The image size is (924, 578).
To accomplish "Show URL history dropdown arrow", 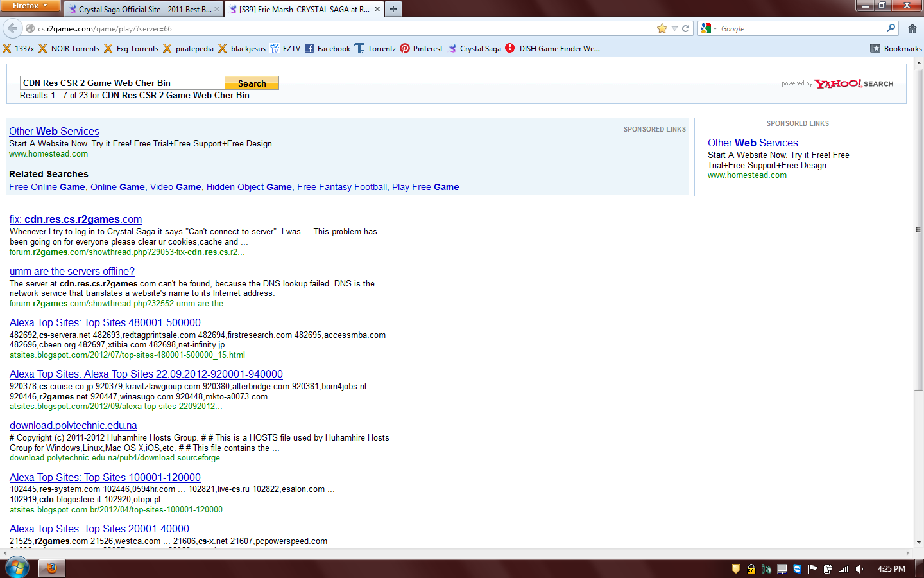I will (674, 28).
